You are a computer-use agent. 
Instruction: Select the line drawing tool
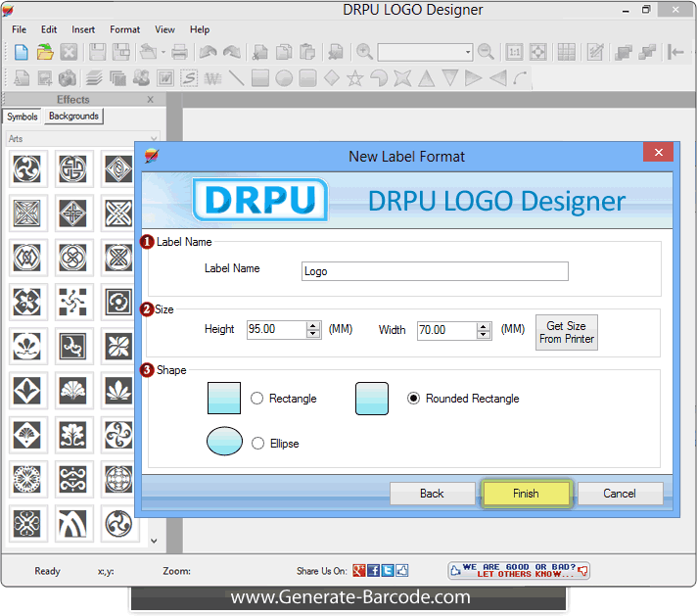[x=236, y=78]
